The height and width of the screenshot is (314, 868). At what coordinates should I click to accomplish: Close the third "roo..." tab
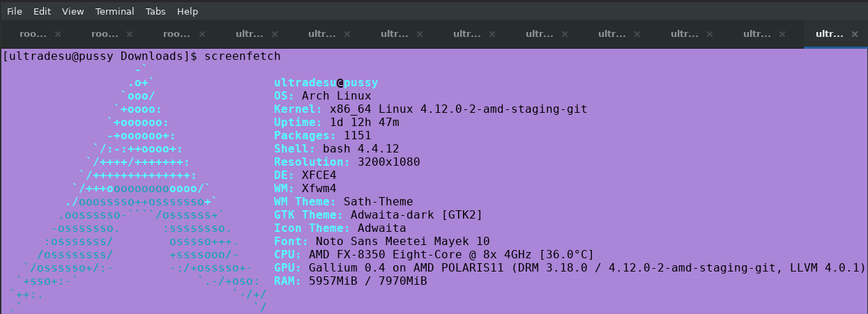point(202,34)
